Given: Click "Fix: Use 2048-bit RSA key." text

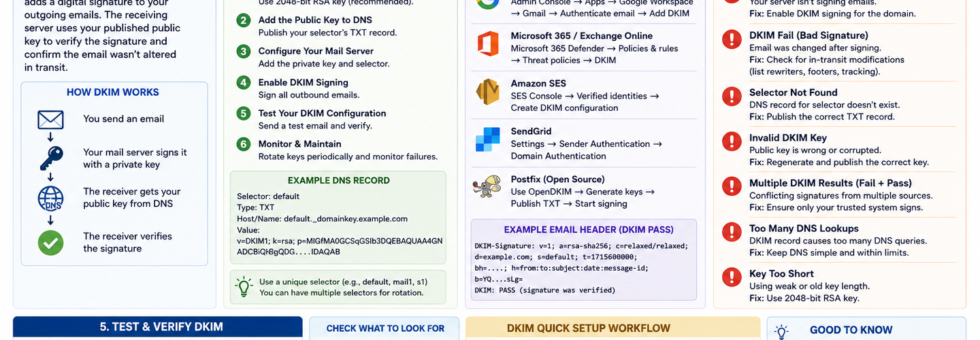Looking at the screenshot, I should tap(804, 298).
